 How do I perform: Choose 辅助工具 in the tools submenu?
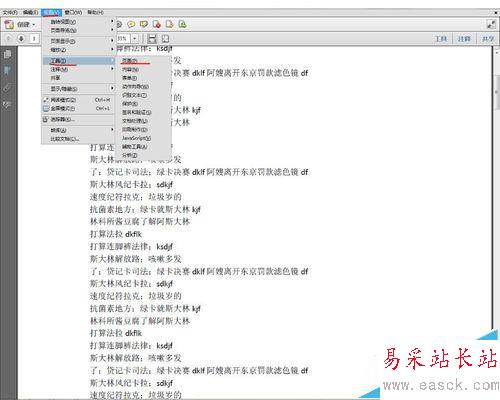pyautogui.click(x=143, y=147)
